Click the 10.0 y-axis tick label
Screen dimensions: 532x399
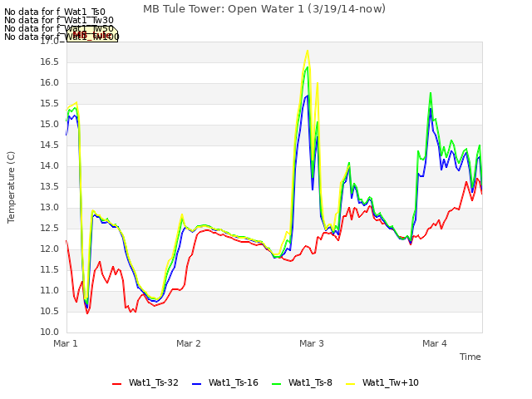pyautogui.click(x=50, y=332)
